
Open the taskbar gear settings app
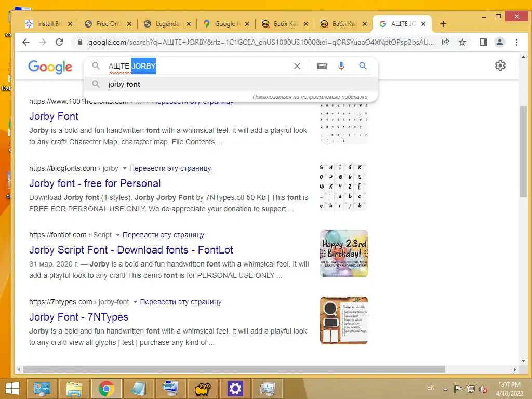[x=235, y=389]
